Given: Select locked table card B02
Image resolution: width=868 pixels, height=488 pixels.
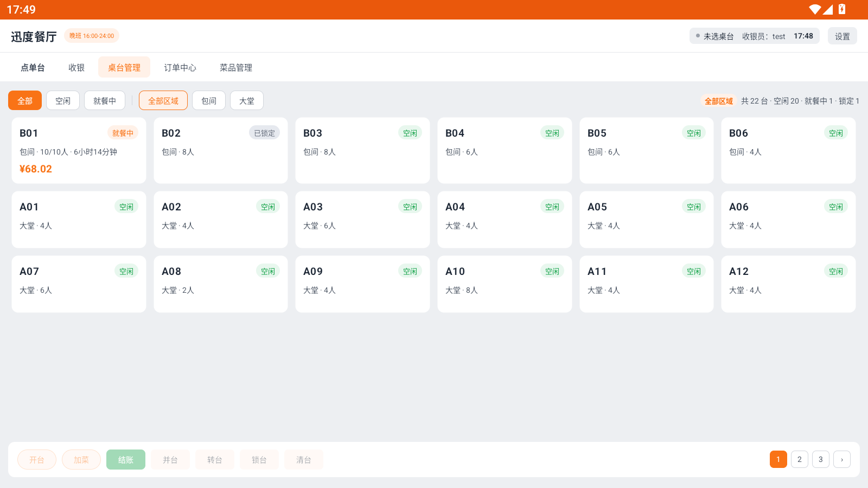Looking at the screenshot, I should pos(221,151).
